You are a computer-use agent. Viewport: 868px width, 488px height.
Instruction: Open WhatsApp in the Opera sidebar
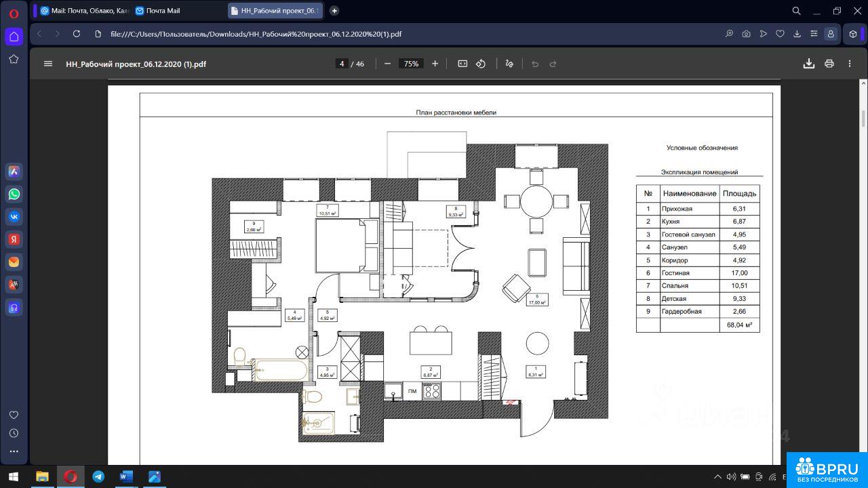(x=14, y=195)
